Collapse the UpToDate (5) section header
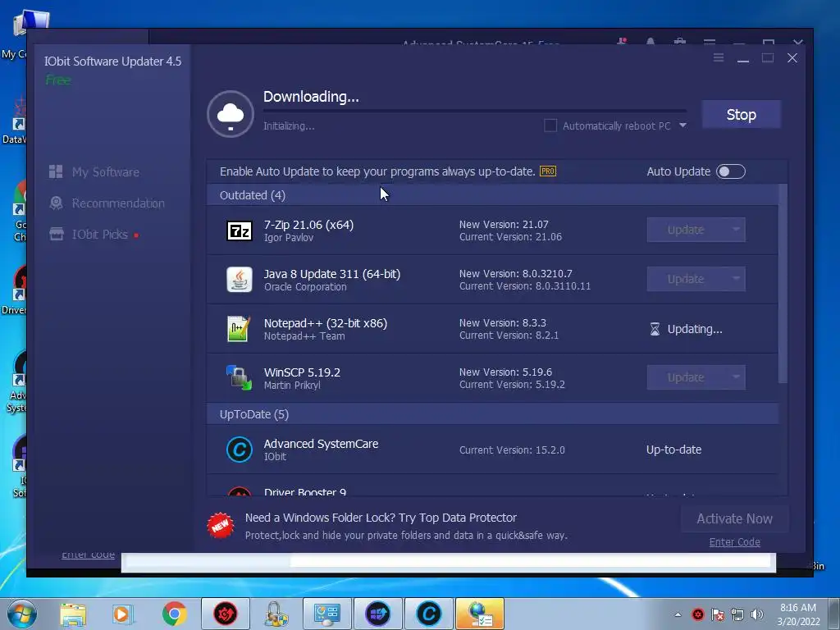840x630 pixels. tap(492, 414)
